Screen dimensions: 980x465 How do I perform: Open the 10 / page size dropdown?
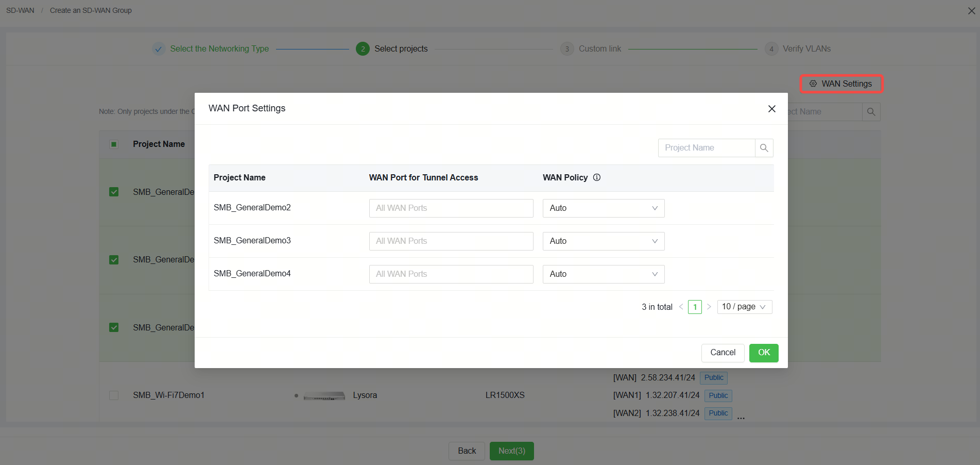click(744, 307)
